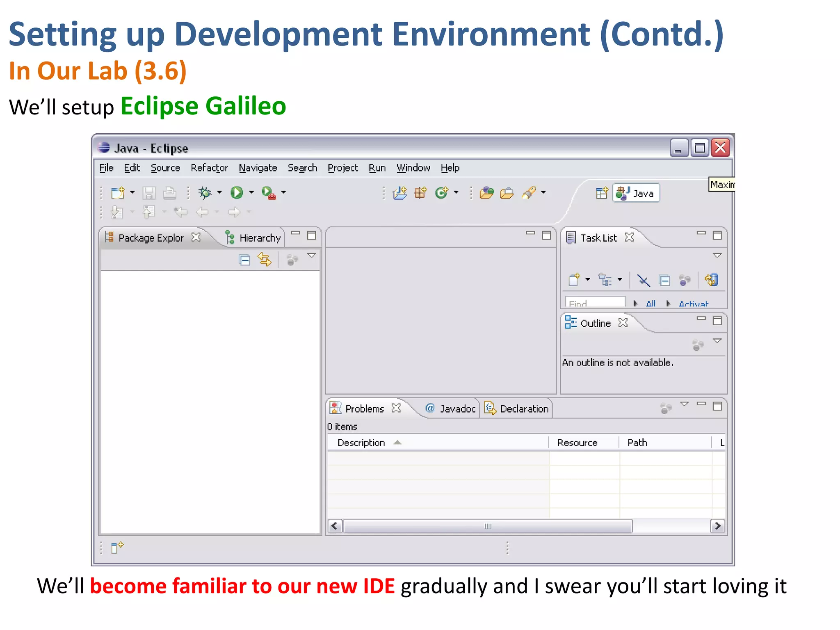Screen dimensions: 840x630
Task: Open the New Java Class dropdown arrow
Action: 456,192
